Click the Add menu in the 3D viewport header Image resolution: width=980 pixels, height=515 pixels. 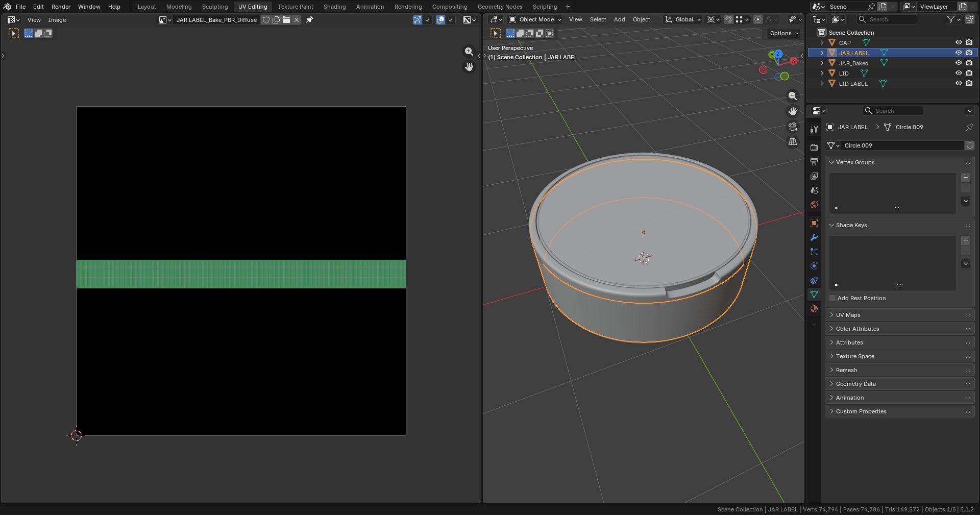pyautogui.click(x=619, y=19)
